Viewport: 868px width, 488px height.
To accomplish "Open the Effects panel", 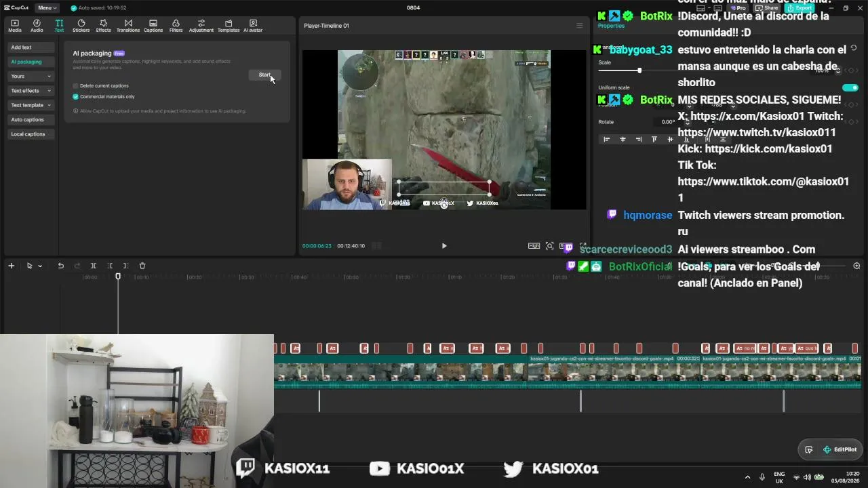I will pyautogui.click(x=103, y=26).
